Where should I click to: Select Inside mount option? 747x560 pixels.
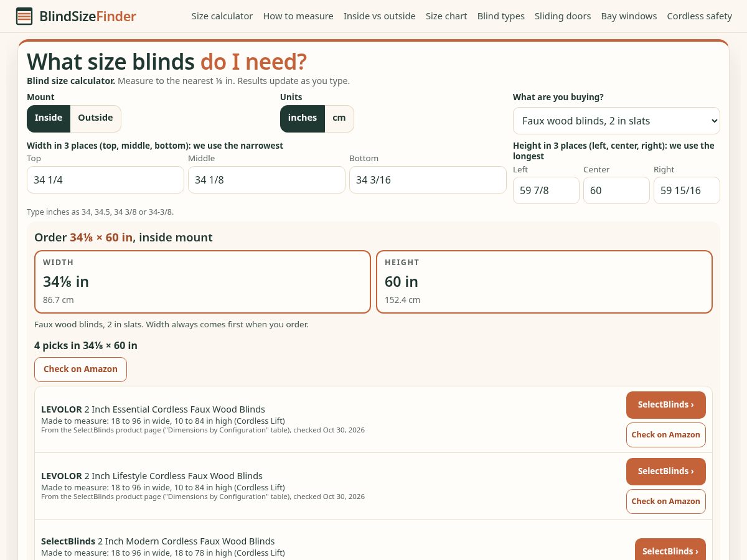49,118
